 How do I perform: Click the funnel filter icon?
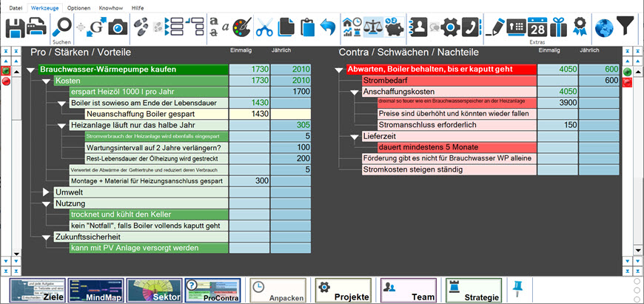tap(626, 28)
